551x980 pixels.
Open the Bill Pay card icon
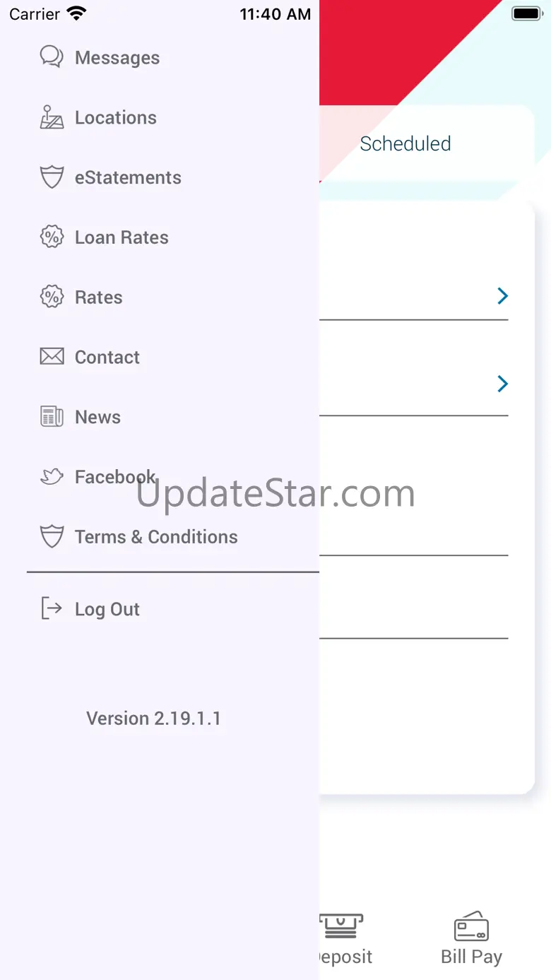(x=471, y=926)
